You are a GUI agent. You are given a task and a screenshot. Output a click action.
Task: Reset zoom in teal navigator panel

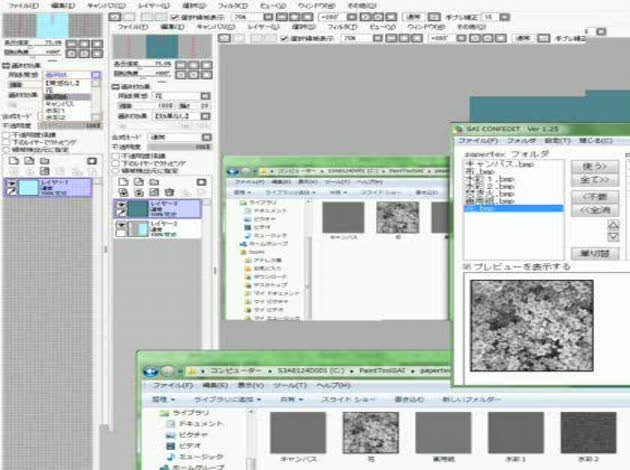pos(207,65)
